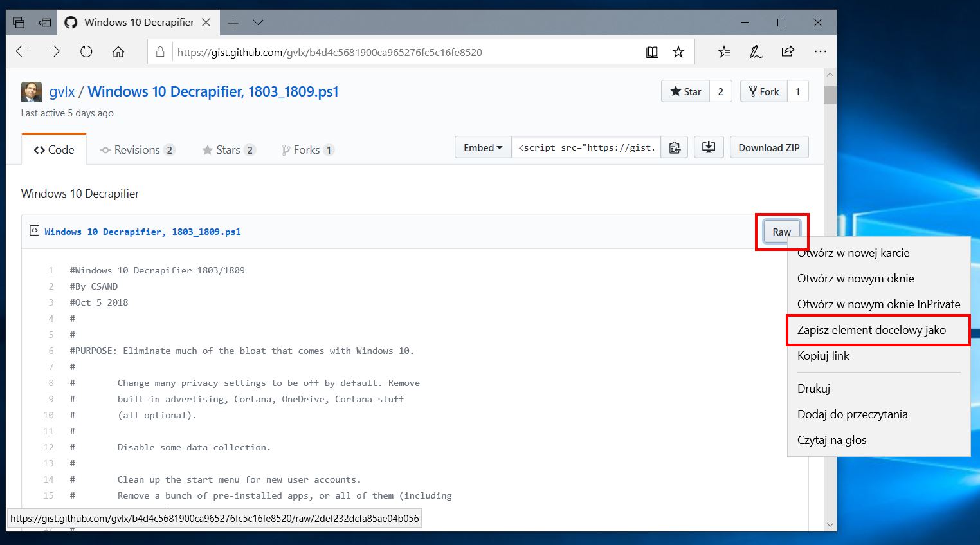Click the gist URL address field

(329, 52)
